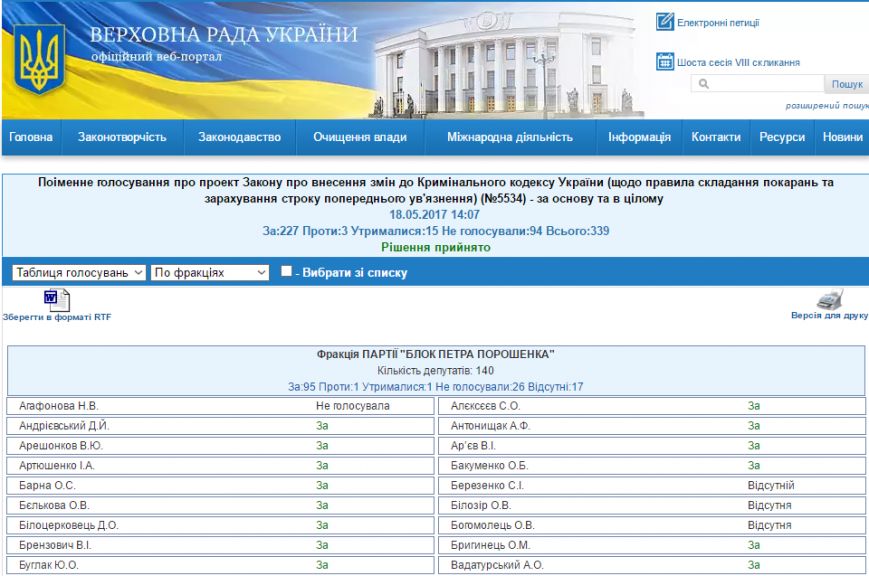869x576 pixels.
Task: Open the розширений пошук link
Action: (827, 105)
